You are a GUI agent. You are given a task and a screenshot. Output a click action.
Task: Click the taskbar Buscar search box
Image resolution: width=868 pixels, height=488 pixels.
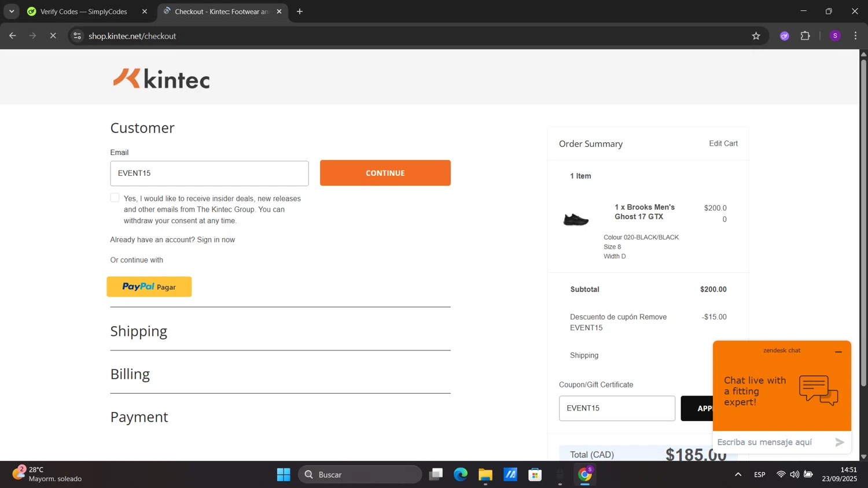pyautogui.click(x=360, y=475)
